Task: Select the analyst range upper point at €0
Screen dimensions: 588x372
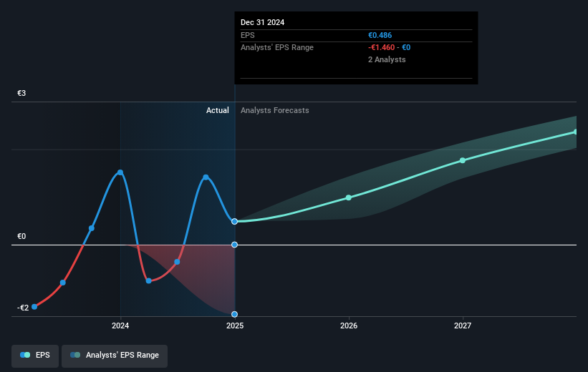Action: 234,245
